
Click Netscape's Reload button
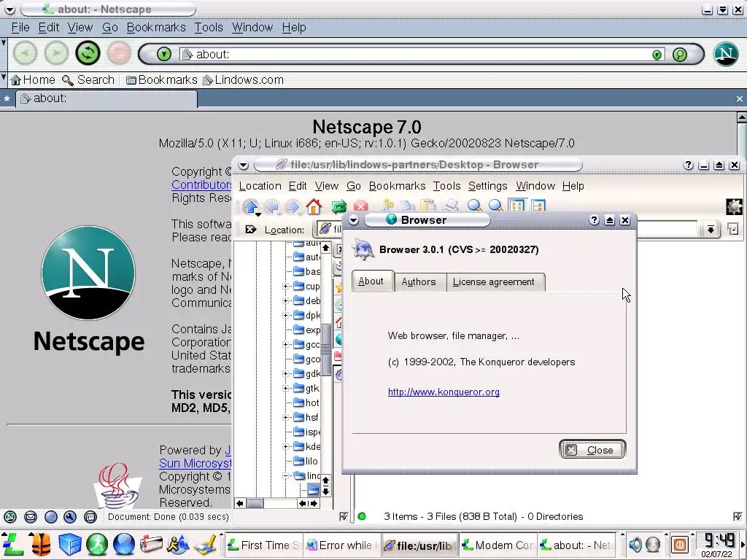pyautogui.click(x=88, y=52)
